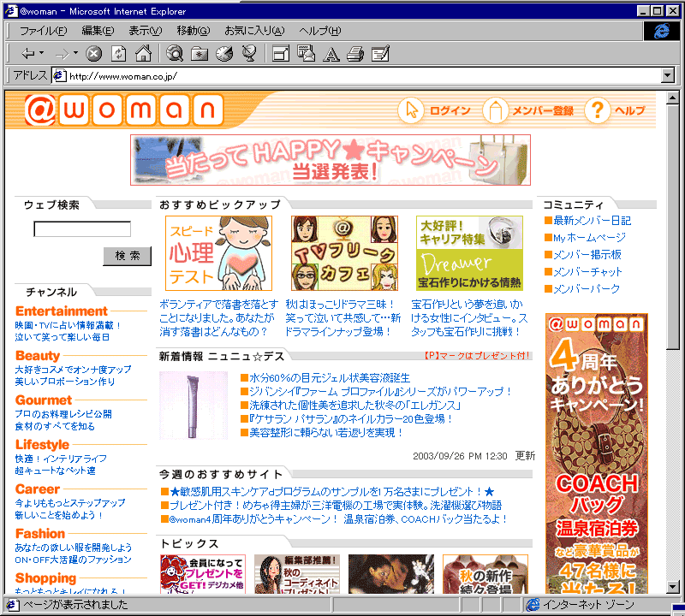The image size is (685, 616).
Task: Open the Entertainment channel link
Action: tap(61, 311)
